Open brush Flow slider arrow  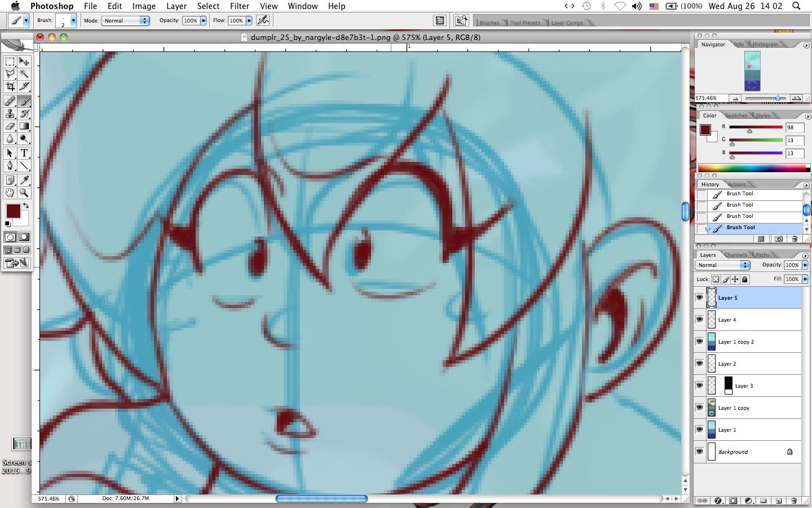pos(249,20)
